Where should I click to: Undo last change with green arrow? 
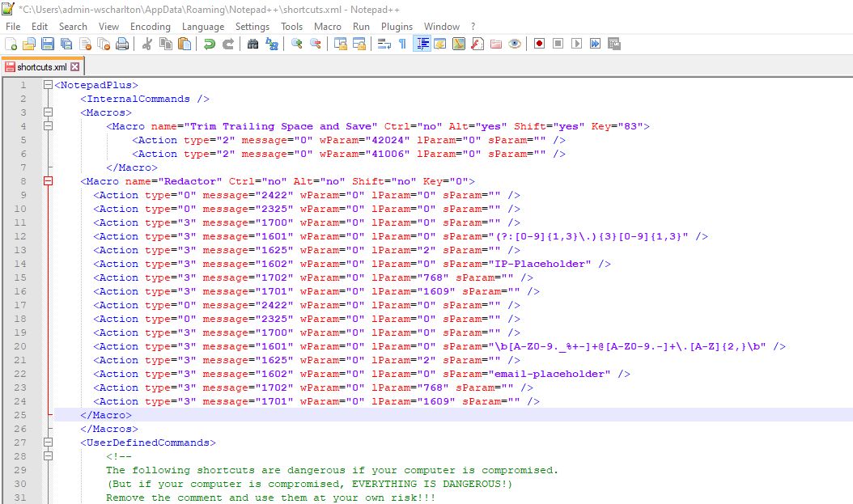[x=209, y=44]
